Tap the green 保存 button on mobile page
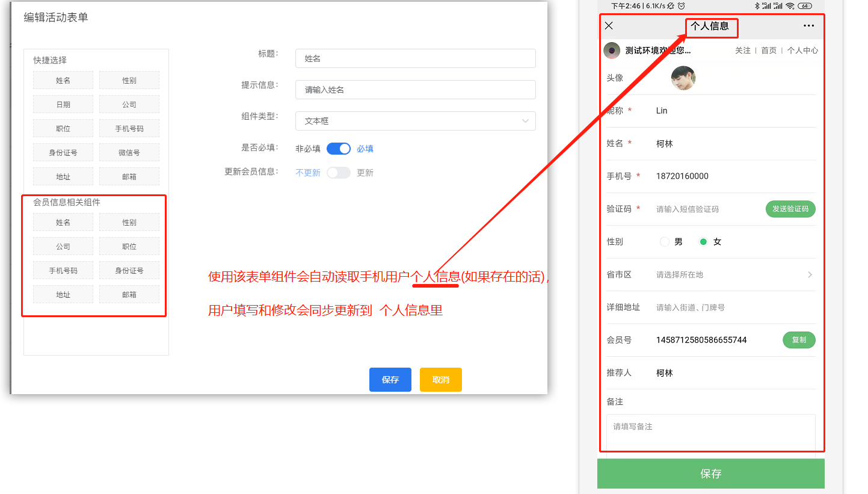Screen dimensions: 868x494 (x=711, y=474)
